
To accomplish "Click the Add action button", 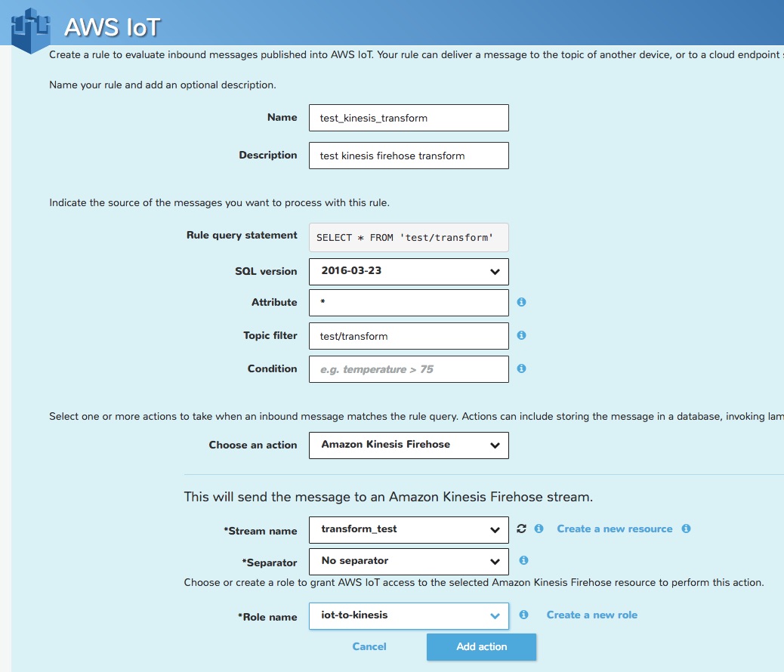I will [x=481, y=646].
